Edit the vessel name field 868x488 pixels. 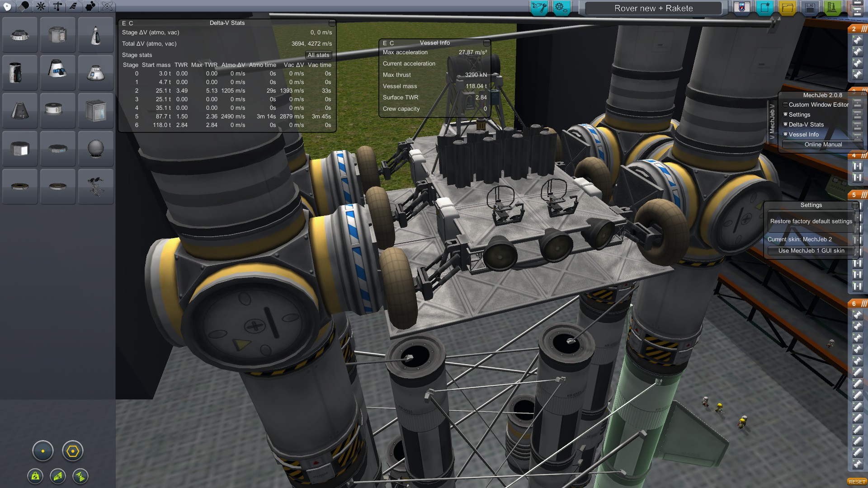coord(653,8)
